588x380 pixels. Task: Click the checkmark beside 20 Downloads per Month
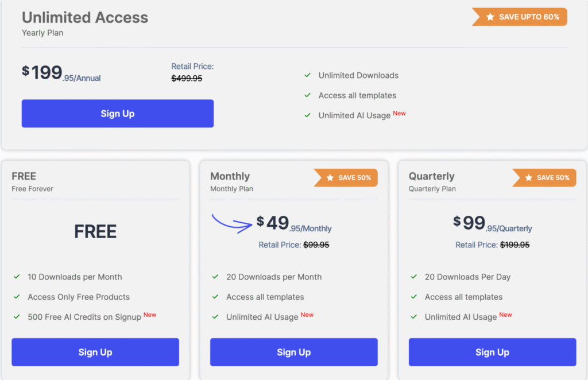tap(215, 277)
